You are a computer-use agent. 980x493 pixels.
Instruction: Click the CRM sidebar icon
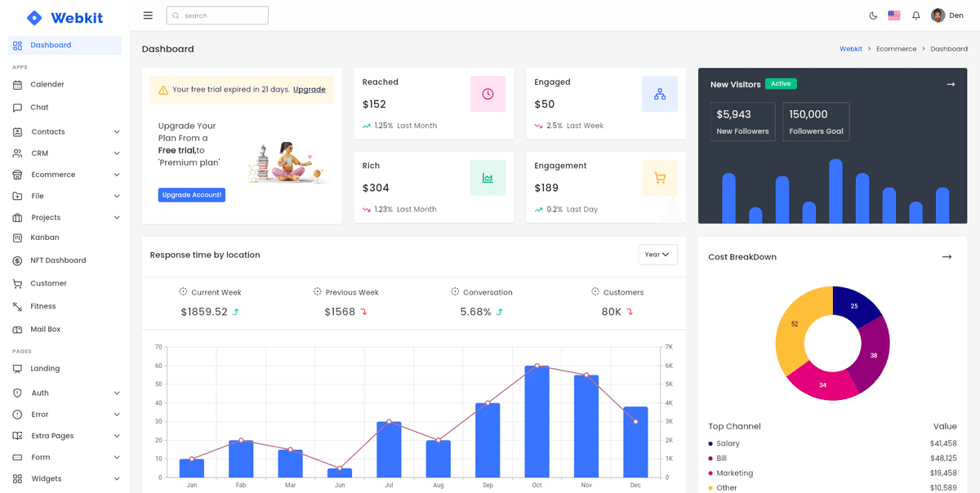tap(18, 153)
